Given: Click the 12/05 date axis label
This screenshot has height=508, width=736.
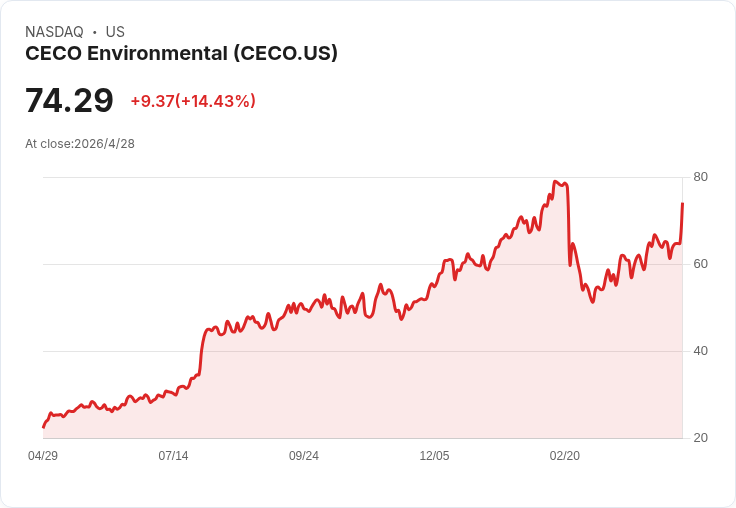Looking at the screenshot, I should [434, 456].
